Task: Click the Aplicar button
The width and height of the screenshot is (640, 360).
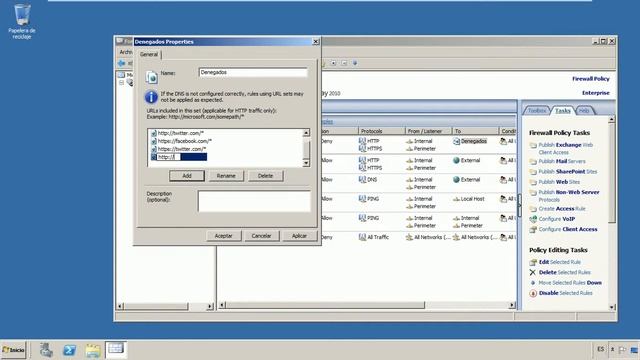Action: click(299, 236)
